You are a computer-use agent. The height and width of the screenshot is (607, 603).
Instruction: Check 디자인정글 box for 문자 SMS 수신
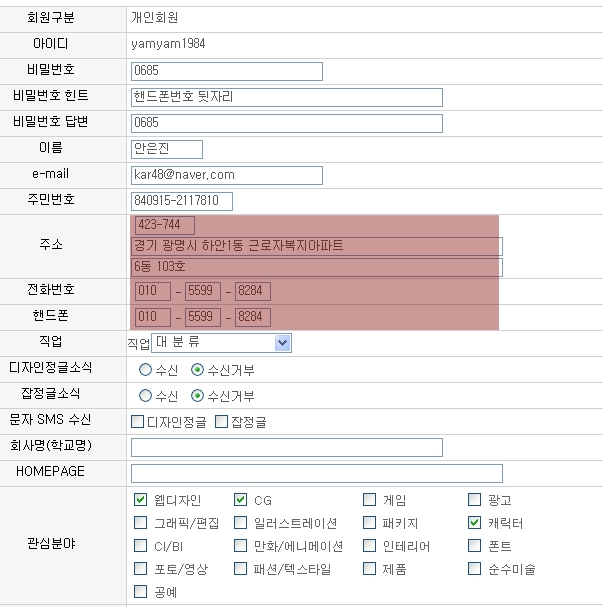pyautogui.click(x=138, y=422)
